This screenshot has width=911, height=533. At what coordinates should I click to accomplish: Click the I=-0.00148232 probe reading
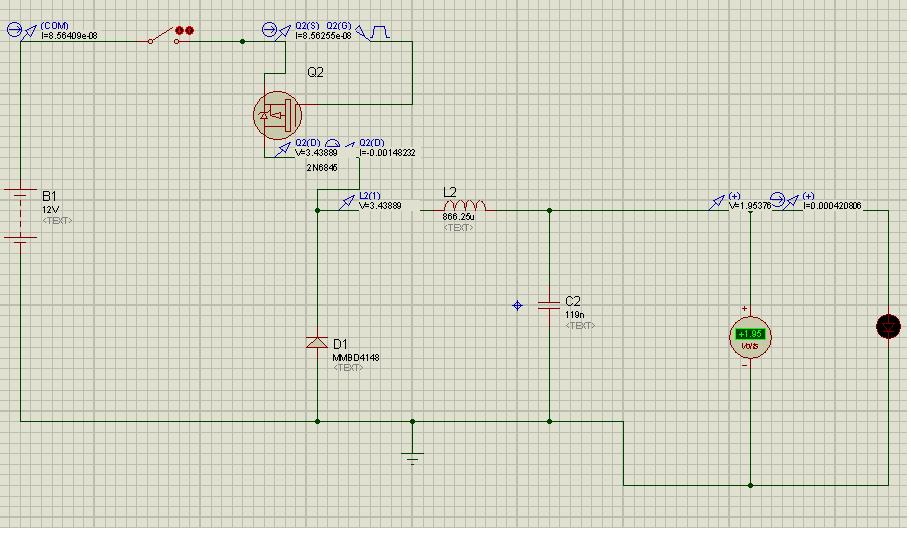pos(387,153)
